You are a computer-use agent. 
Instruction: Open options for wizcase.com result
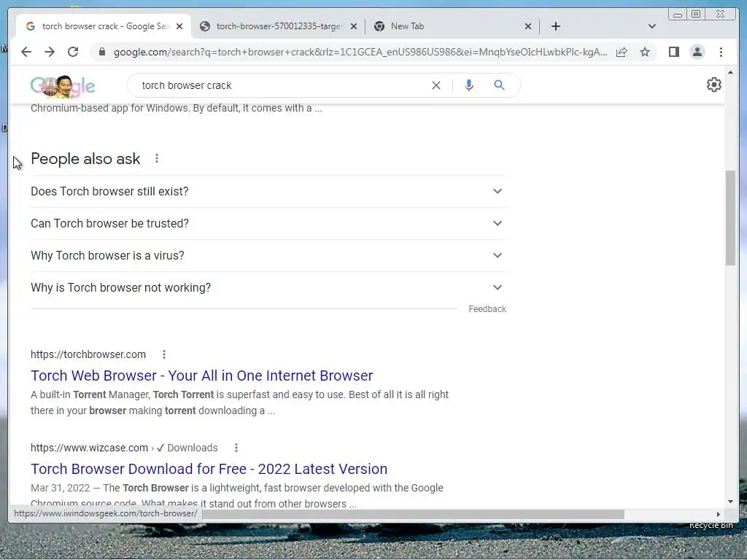236,448
